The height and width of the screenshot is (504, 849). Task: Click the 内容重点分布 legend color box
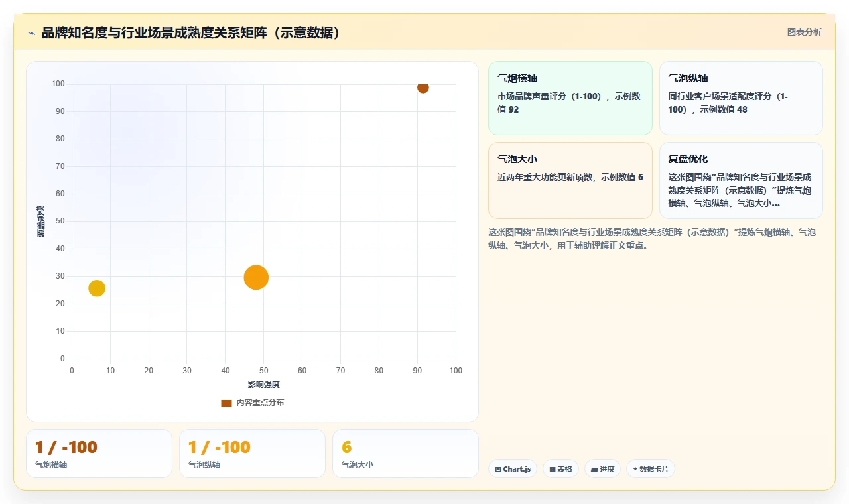click(x=226, y=403)
